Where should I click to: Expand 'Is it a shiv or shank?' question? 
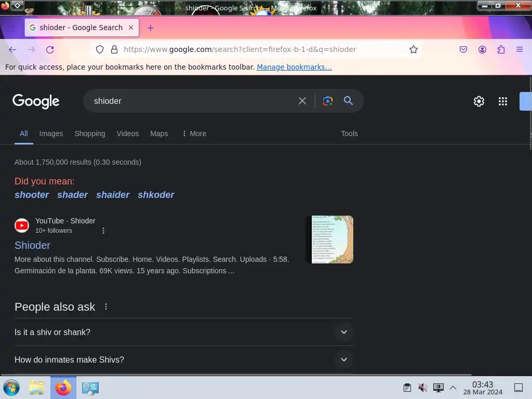coord(183,332)
